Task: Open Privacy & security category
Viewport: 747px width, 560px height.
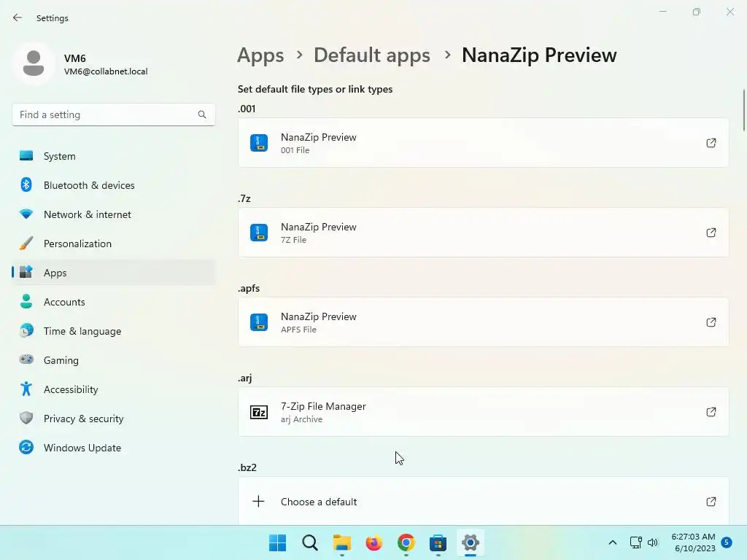Action: (113, 419)
